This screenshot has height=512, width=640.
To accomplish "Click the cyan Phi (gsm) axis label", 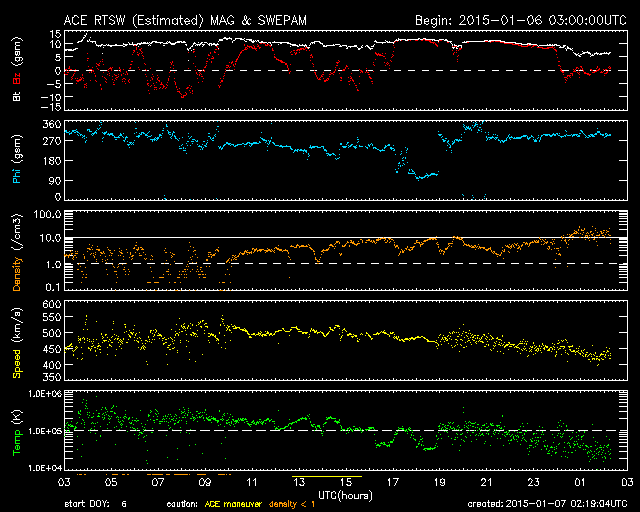I will 17,160.
